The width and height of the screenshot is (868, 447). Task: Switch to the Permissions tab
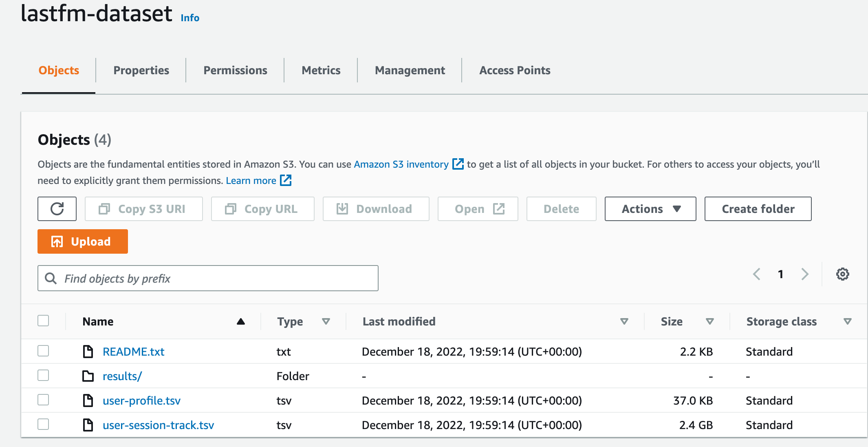click(235, 70)
